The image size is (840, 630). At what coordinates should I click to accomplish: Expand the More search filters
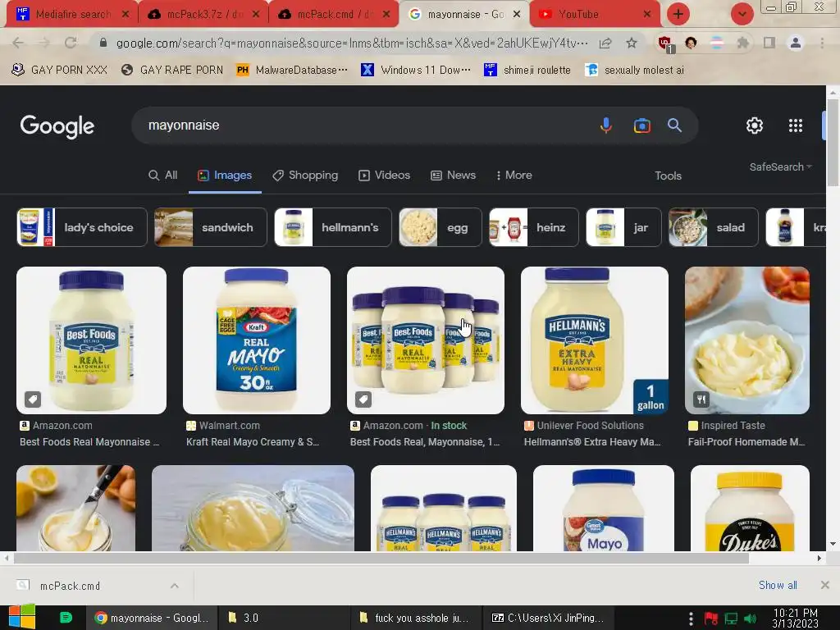tap(514, 176)
